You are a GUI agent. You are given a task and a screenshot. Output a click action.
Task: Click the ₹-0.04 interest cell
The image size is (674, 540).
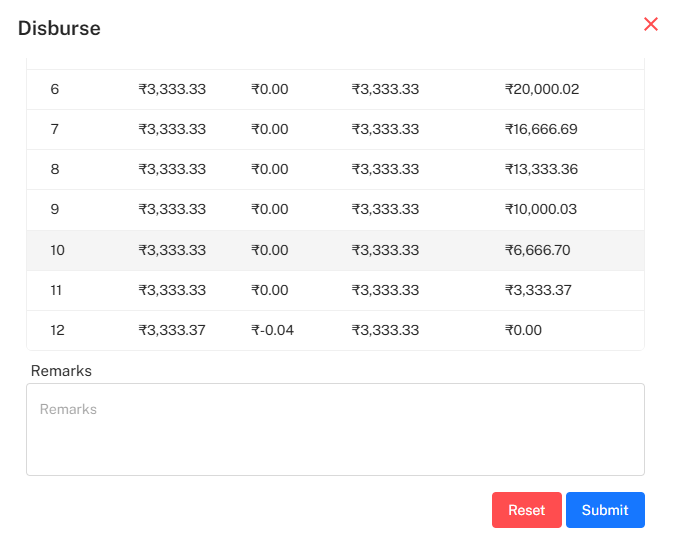coord(273,330)
